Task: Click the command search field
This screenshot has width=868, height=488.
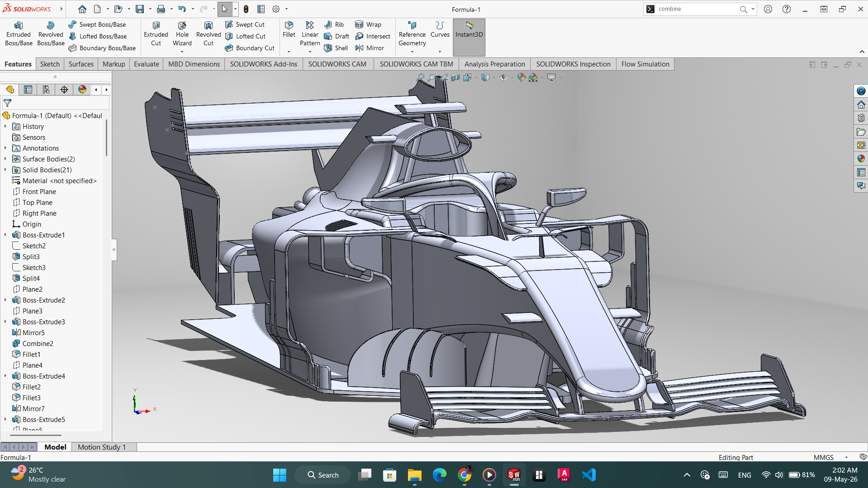Action: (x=697, y=9)
